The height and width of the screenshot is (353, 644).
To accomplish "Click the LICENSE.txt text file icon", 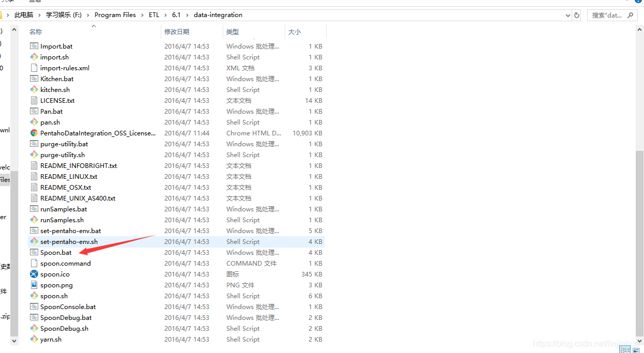I will (x=34, y=100).
